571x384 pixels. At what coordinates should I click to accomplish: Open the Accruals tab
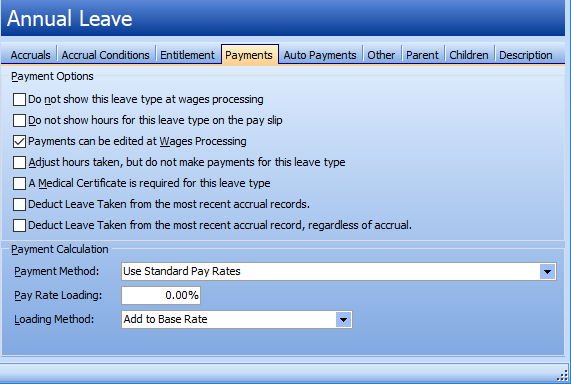point(30,55)
